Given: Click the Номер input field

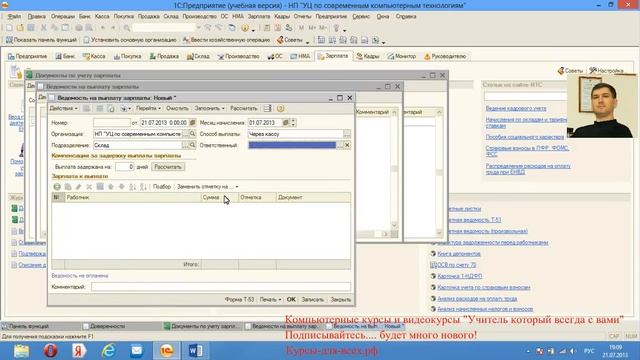Looking at the screenshot, I should pyautogui.click(x=111, y=122).
